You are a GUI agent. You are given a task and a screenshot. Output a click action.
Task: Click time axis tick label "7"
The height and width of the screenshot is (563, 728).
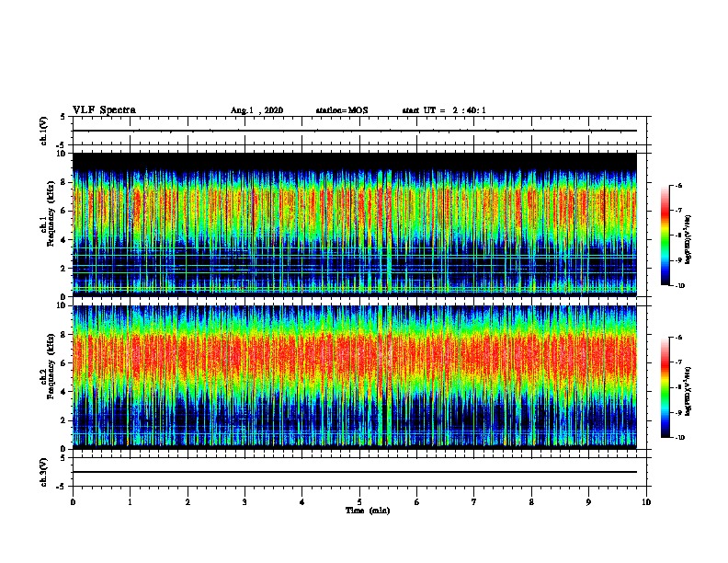click(474, 502)
